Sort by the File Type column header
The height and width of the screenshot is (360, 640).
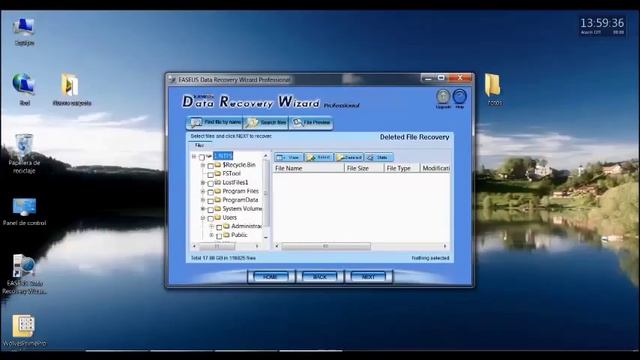(x=402, y=168)
